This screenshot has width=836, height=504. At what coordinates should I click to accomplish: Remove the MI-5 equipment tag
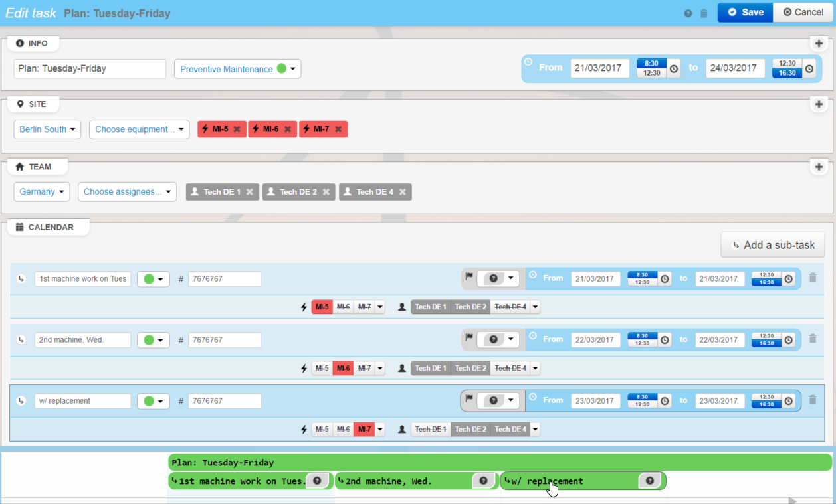pos(236,129)
